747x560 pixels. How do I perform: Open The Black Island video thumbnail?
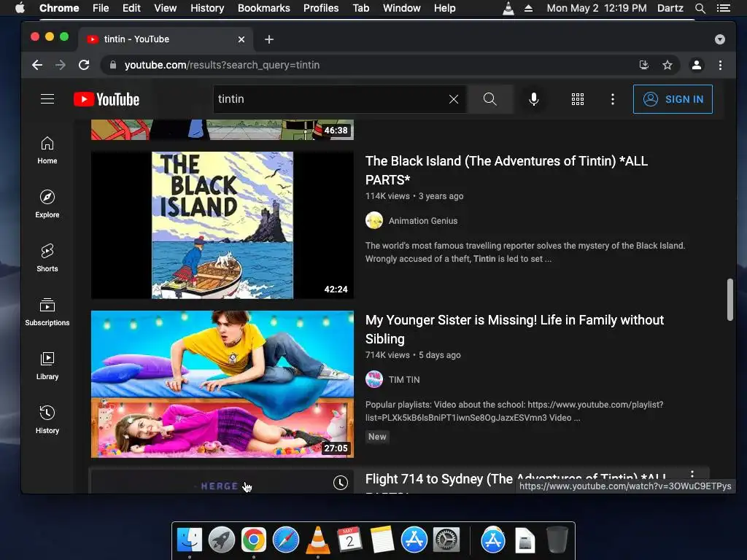pyautogui.click(x=222, y=225)
